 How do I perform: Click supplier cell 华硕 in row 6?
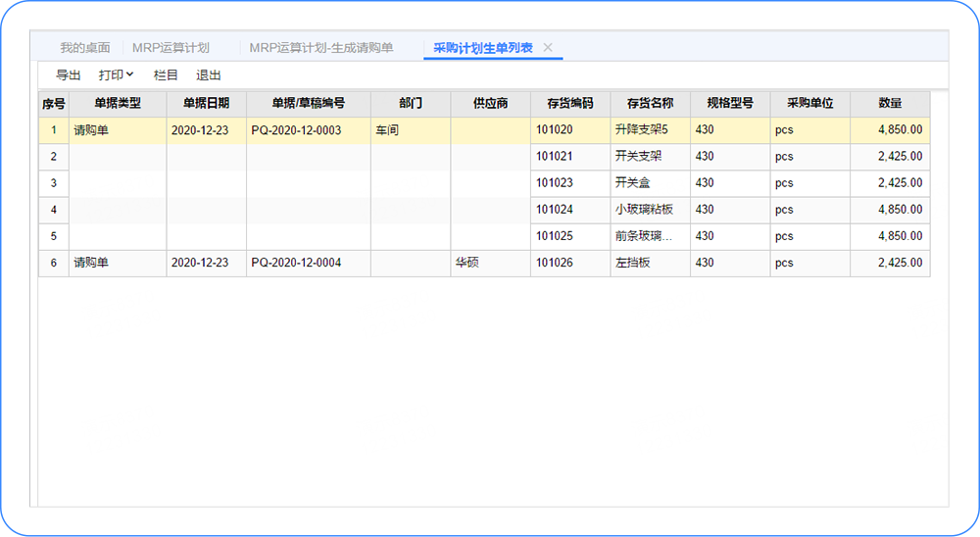point(466,263)
